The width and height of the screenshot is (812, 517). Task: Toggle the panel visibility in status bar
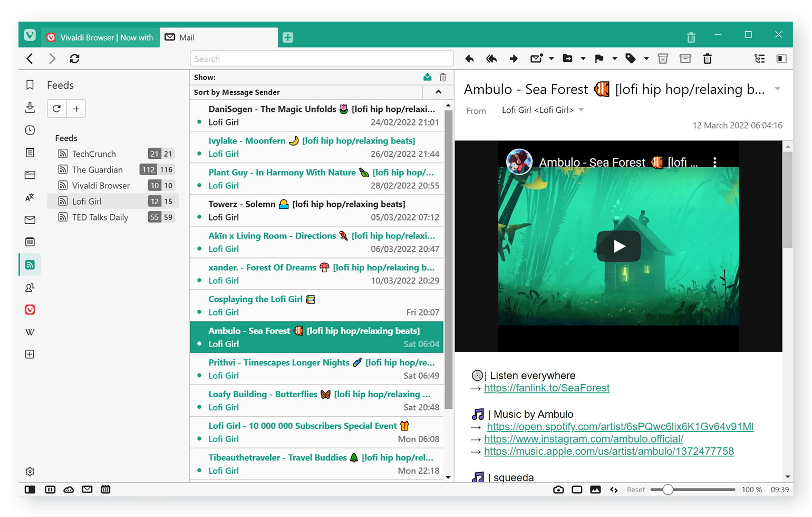[30, 490]
